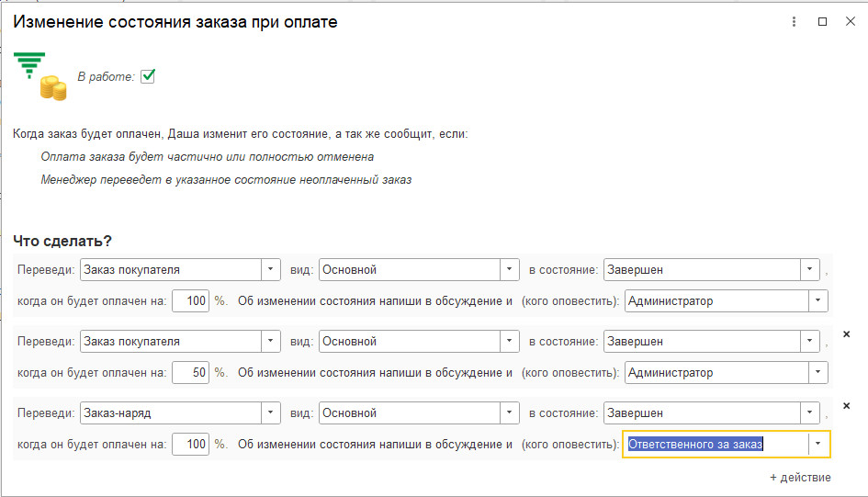The image size is (868, 497).
Task: Click the 100 percent field in Заказ-наряд row
Action: pyautogui.click(x=190, y=444)
